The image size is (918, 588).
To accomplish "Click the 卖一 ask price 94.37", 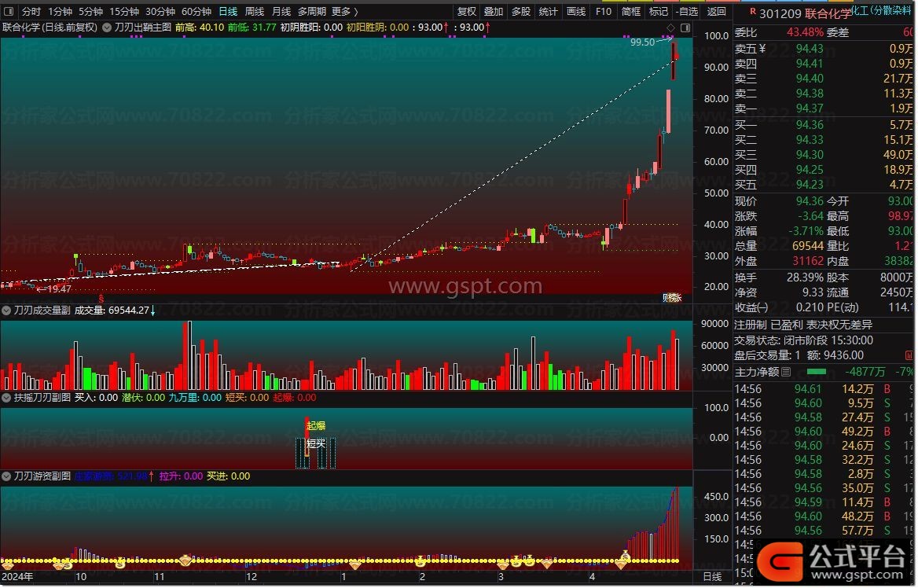I will [x=809, y=108].
